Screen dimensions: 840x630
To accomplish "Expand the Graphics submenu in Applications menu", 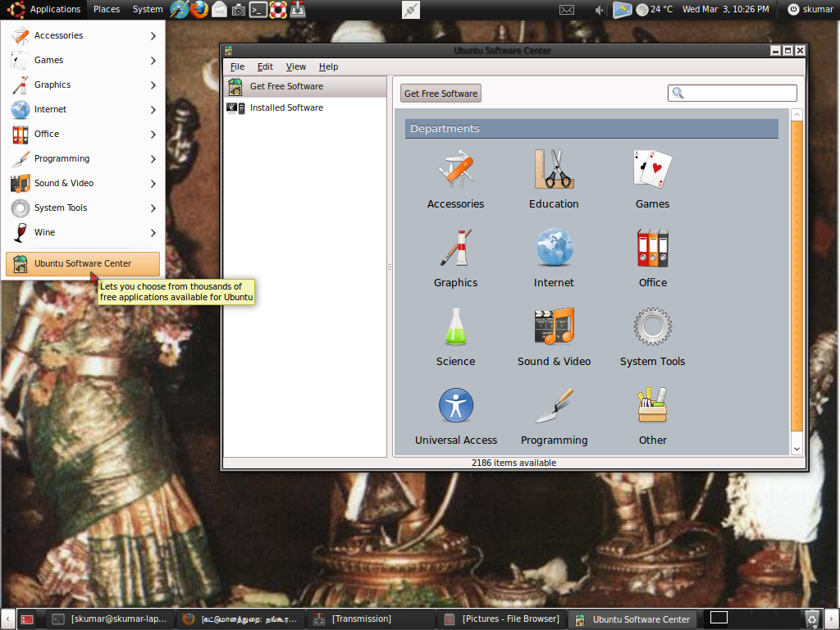I will coord(83,84).
